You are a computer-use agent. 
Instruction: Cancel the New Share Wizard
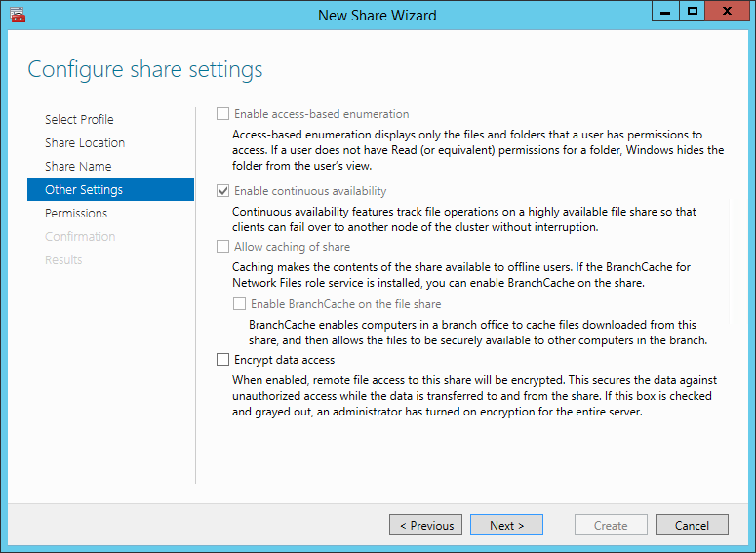pos(692,525)
